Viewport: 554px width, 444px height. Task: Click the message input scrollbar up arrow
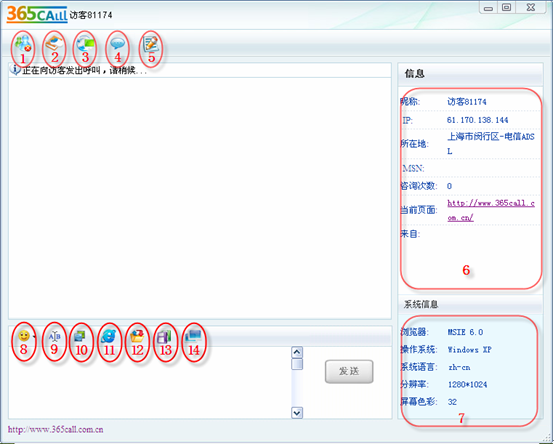(x=297, y=352)
